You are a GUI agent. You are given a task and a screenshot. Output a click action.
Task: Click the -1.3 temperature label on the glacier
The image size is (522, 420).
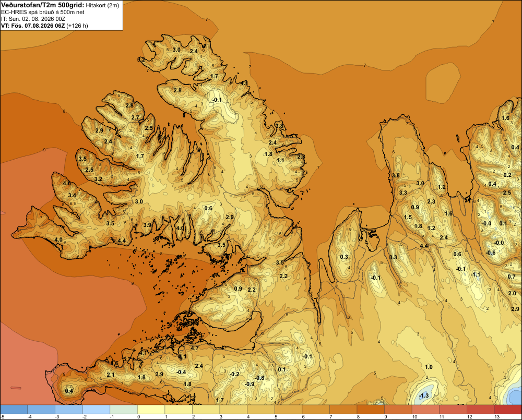[424, 395]
